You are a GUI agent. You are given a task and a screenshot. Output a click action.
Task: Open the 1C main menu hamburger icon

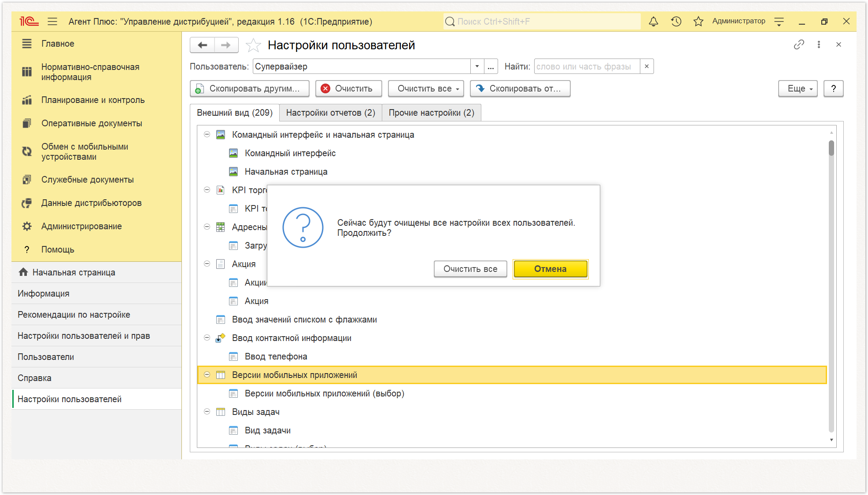tap(52, 21)
